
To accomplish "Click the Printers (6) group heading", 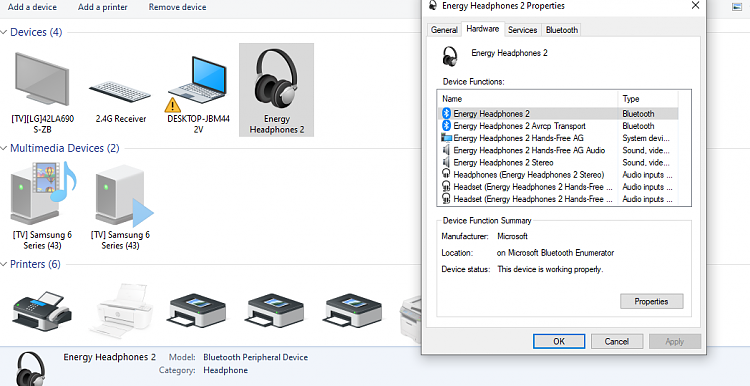I will pyautogui.click(x=35, y=265).
